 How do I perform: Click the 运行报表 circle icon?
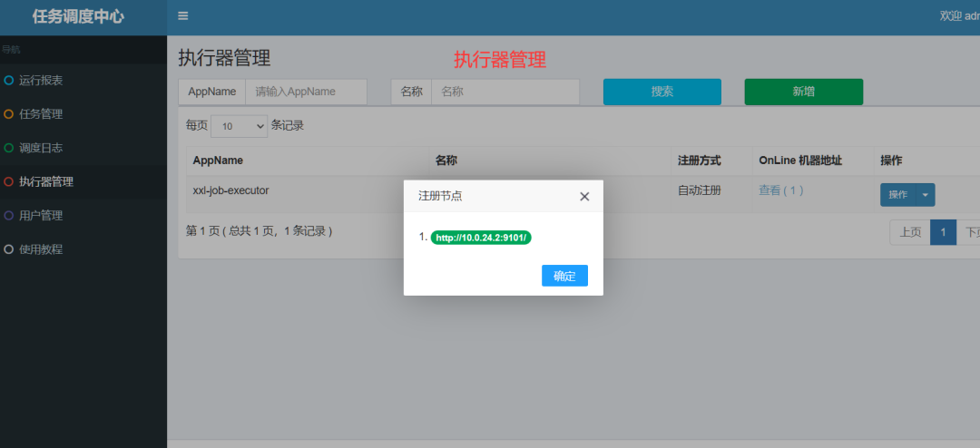(x=8, y=80)
